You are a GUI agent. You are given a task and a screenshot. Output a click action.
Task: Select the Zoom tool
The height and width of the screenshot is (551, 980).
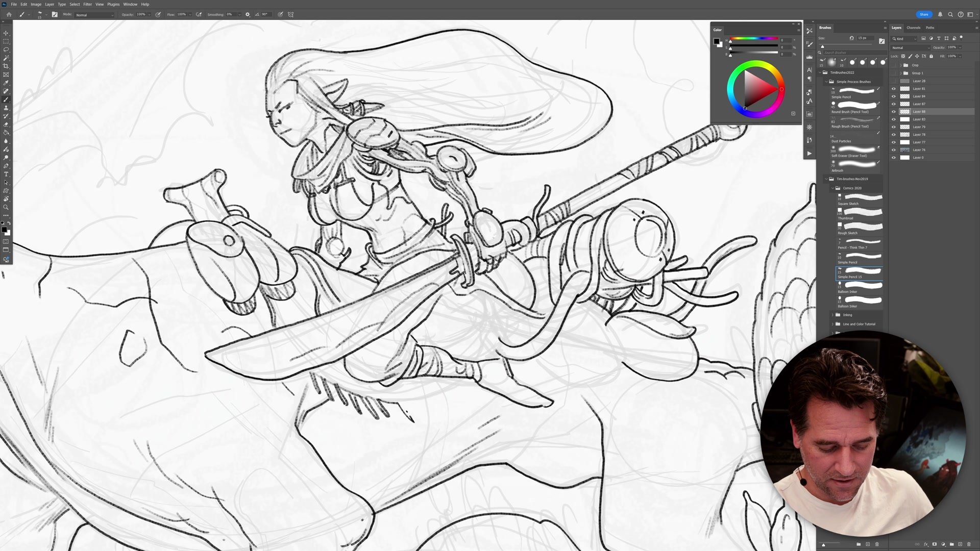[6, 207]
